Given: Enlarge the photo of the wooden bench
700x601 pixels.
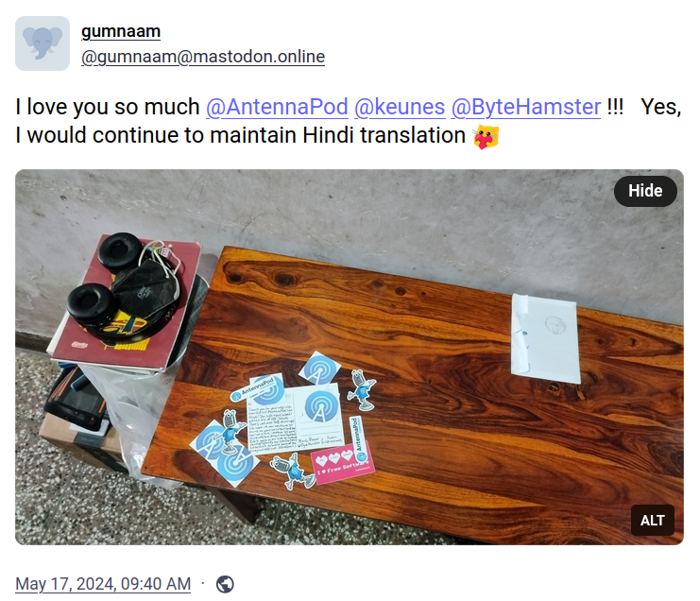Looking at the screenshot, I should coord(350,357).
